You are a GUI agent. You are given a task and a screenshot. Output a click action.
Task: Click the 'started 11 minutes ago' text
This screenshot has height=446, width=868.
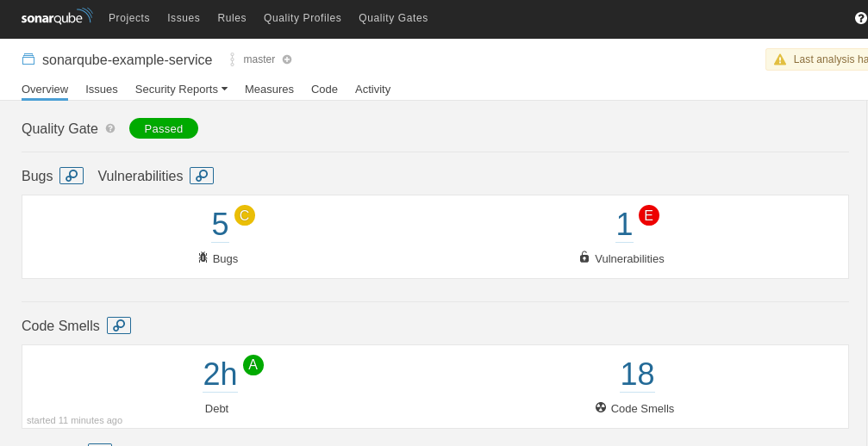74,420
